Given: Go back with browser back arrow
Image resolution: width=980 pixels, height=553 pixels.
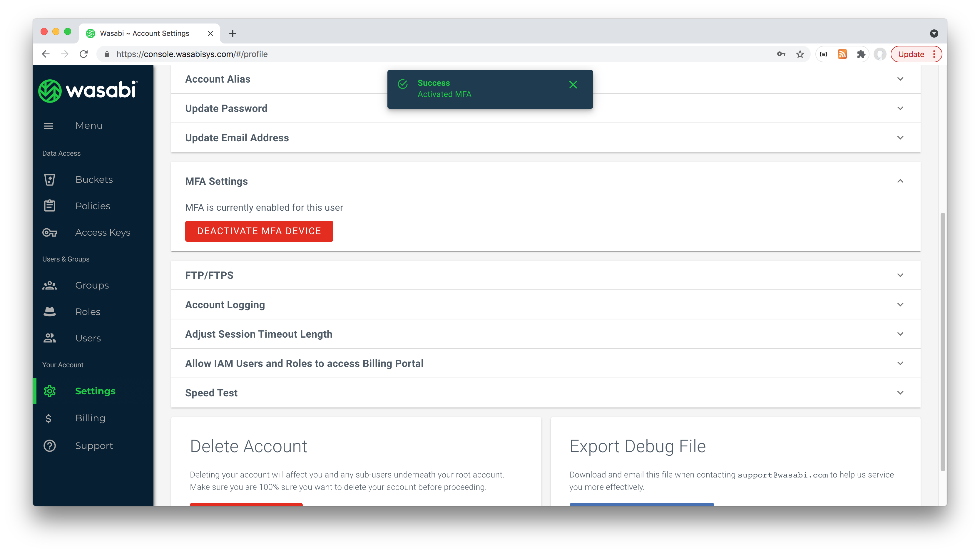Looking at the screenshot, I should click(x=46, y=54).
